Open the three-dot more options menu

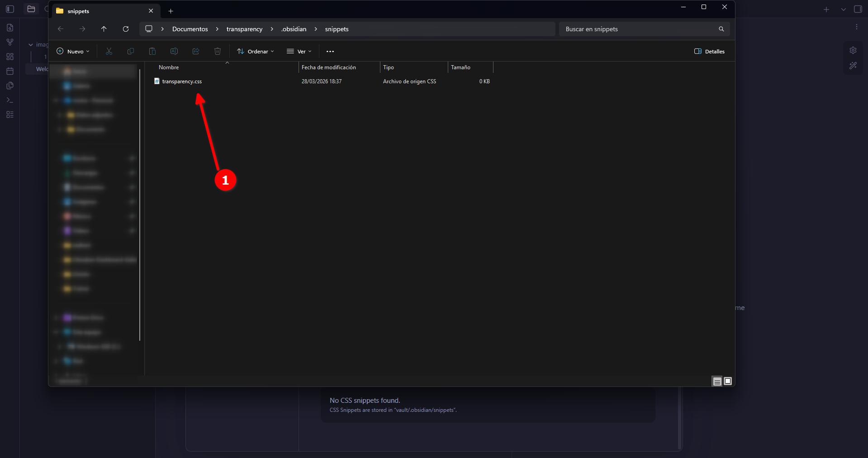click(x=330, y=52)
